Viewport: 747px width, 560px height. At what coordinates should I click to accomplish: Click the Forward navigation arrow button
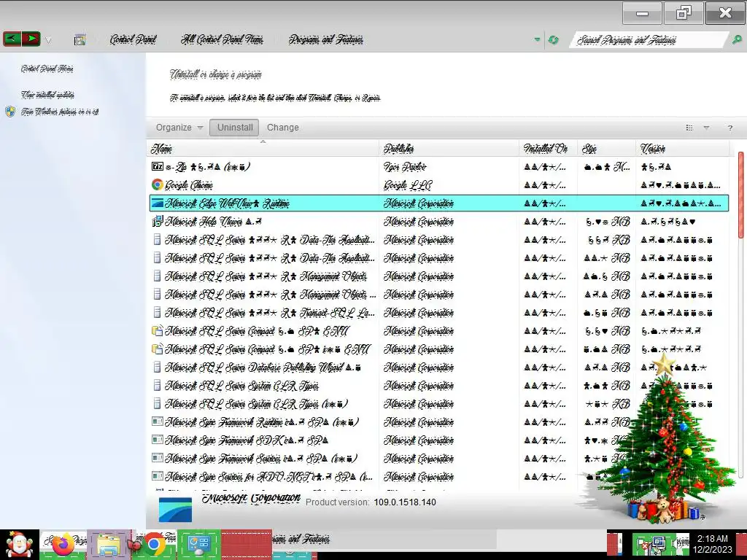click(31, 39)
